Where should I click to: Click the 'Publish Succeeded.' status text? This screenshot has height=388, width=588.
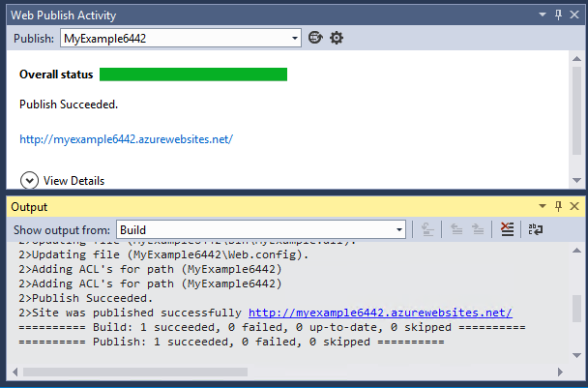click(x=69, y=104)
